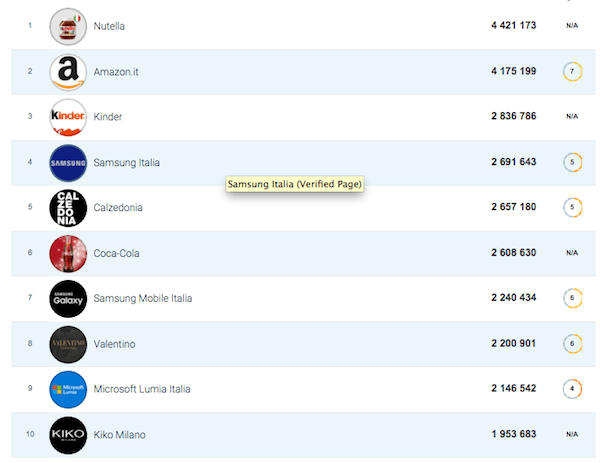Select the Samsung Galaxy logo icon
This screenshot has height=463, width=600.
[68, 298]
